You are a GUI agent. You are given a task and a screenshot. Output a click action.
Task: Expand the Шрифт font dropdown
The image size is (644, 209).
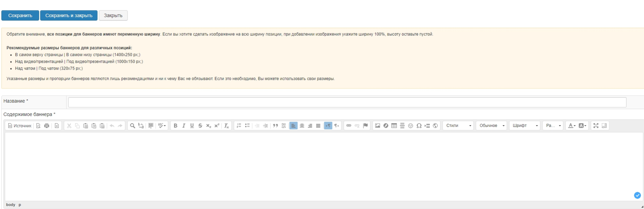click(x=524, y=126)
